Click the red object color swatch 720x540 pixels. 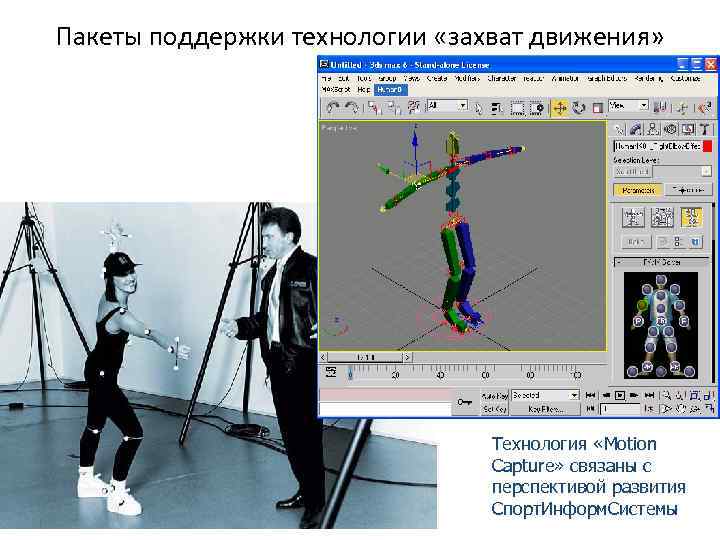(708, 146)
